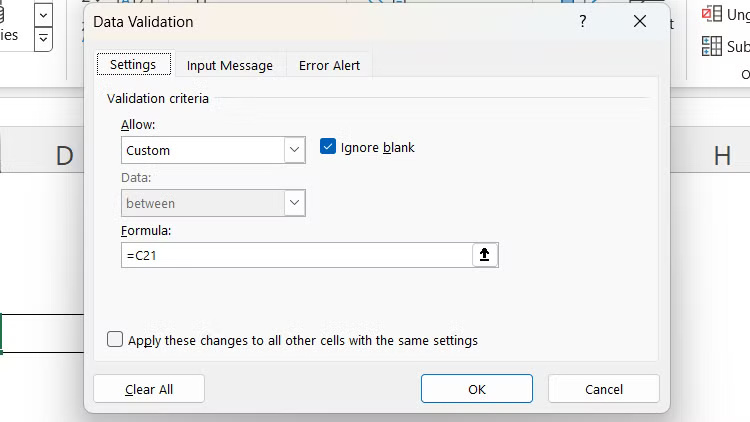Click the Ungroup icon in the ribbon
This screenshot has width=750, height=422.
pos(712,14)
